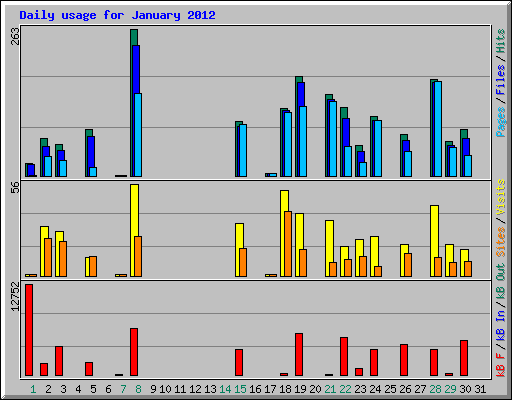
Task: Click day label "3" on the x-axis
Action: pos(63,389)
